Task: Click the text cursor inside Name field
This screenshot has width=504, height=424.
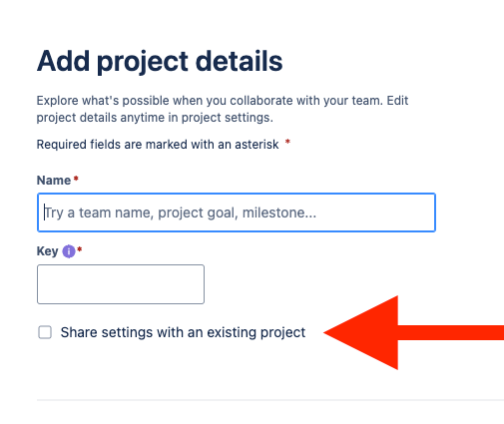Action: (x=44, y=212)
